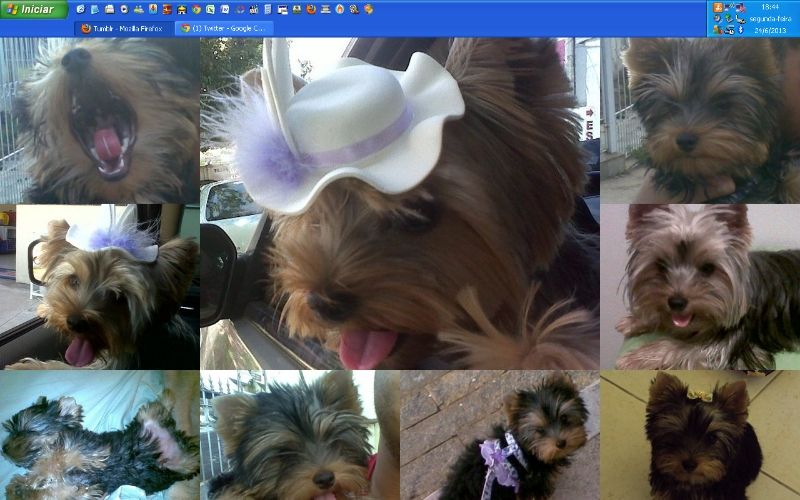This screenshot has height=500, width=800.
Task: Click the orange icon in the system tray
Action: tap(718, 8)
